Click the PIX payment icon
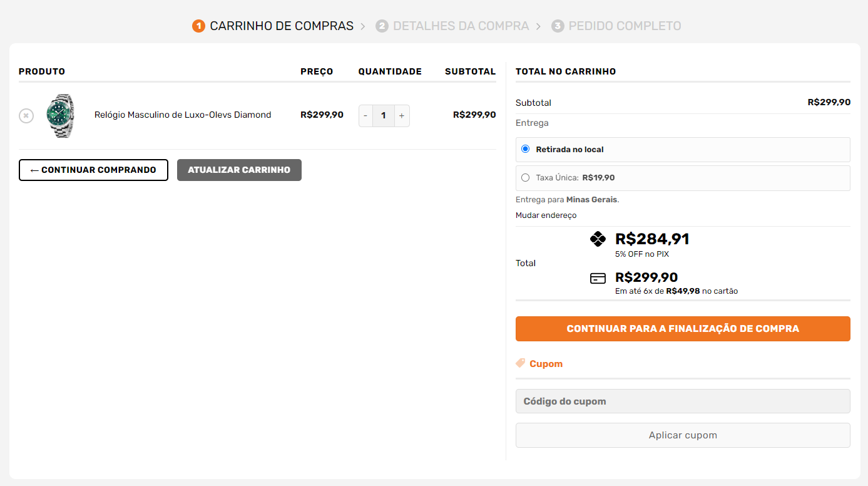Viewport: 868px width, 486px height. coord(599,239)
